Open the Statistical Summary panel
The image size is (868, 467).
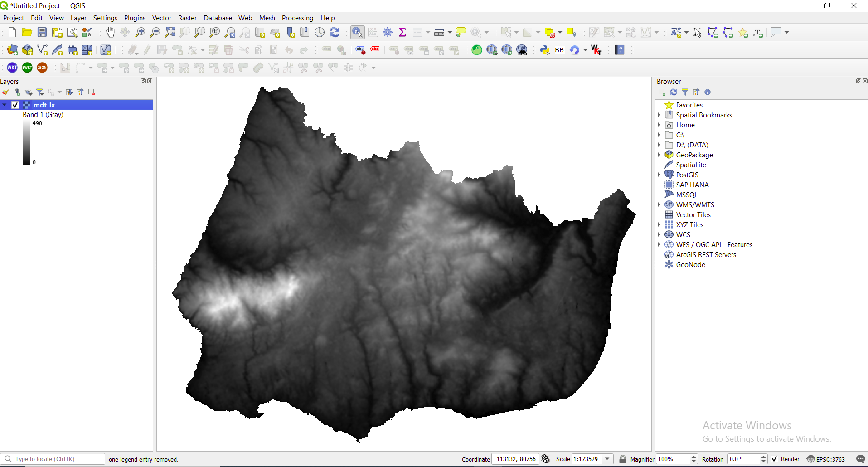(x=402, y=32)
